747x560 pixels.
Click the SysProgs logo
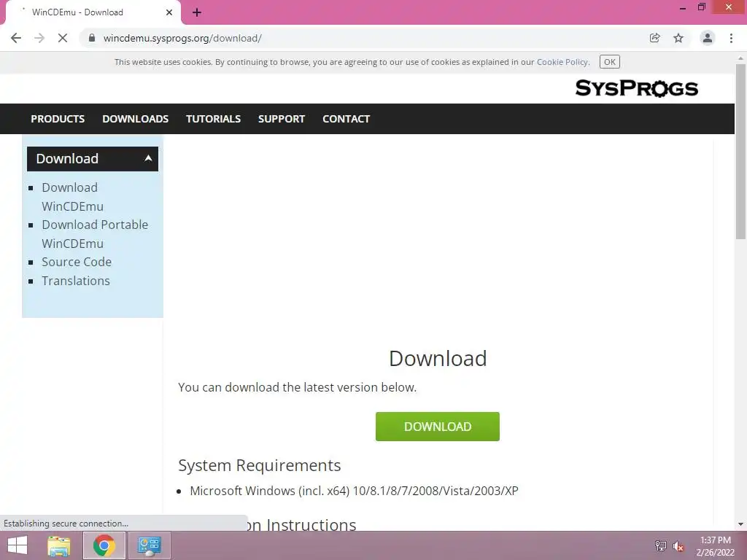(636, 88)
